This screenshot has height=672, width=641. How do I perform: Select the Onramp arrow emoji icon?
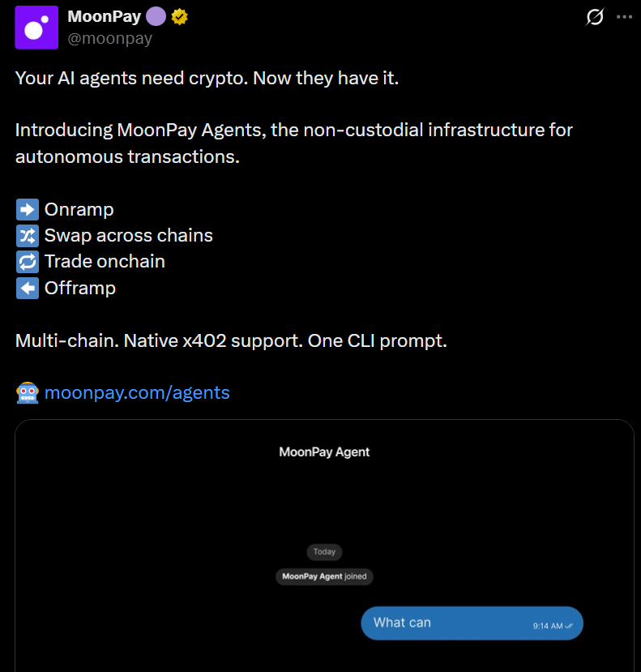(27, 209)
